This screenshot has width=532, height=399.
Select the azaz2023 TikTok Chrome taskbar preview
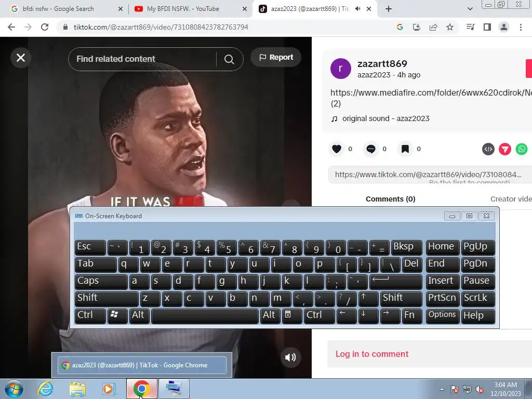142,365
